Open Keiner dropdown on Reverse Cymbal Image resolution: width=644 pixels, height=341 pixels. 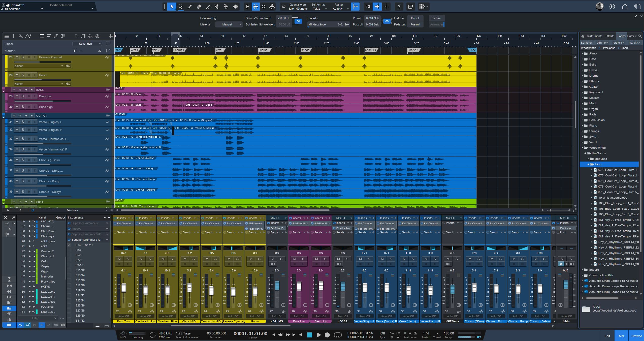39,66
